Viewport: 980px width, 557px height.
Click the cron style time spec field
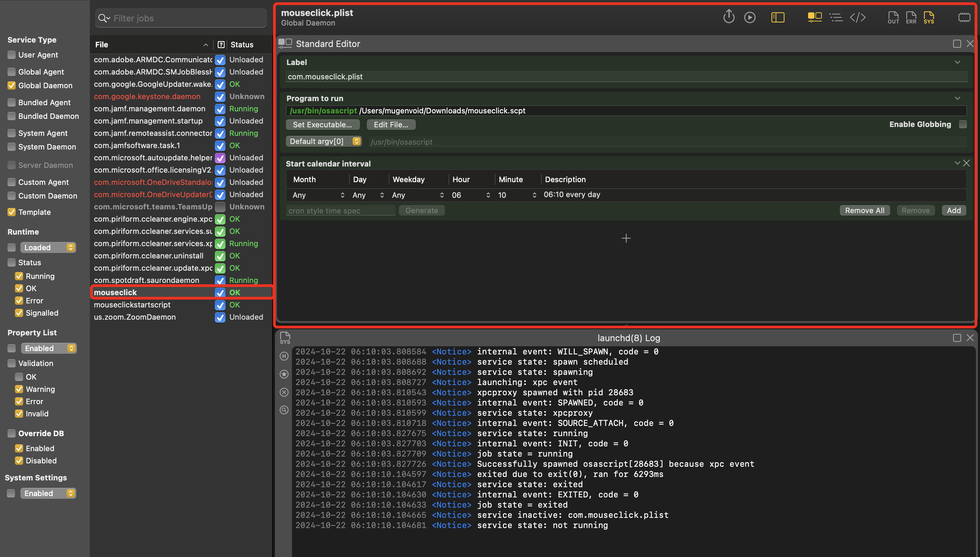[x=341, y=211]
